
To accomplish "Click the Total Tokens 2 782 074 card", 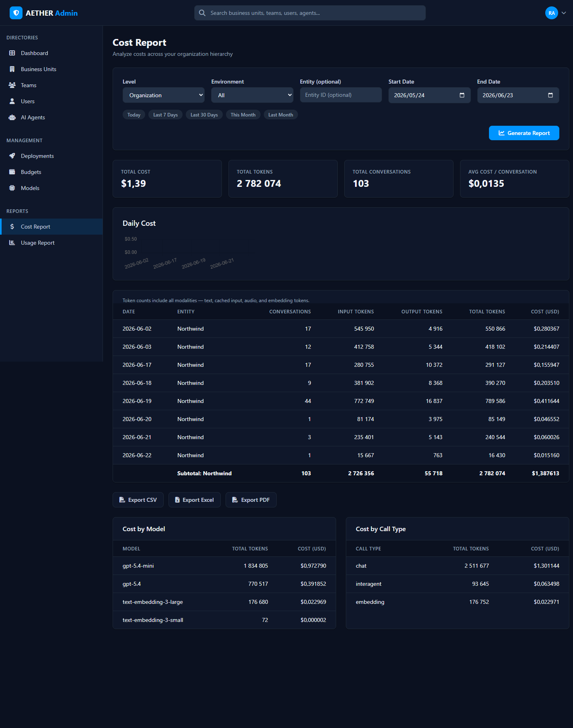I will coord(283,179).
